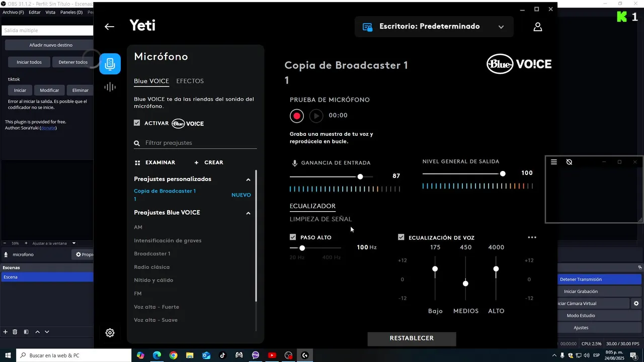The image size is (644, 362).
Task: Select the Blue VO!CE tab
Action: click(x=151, y=81)
